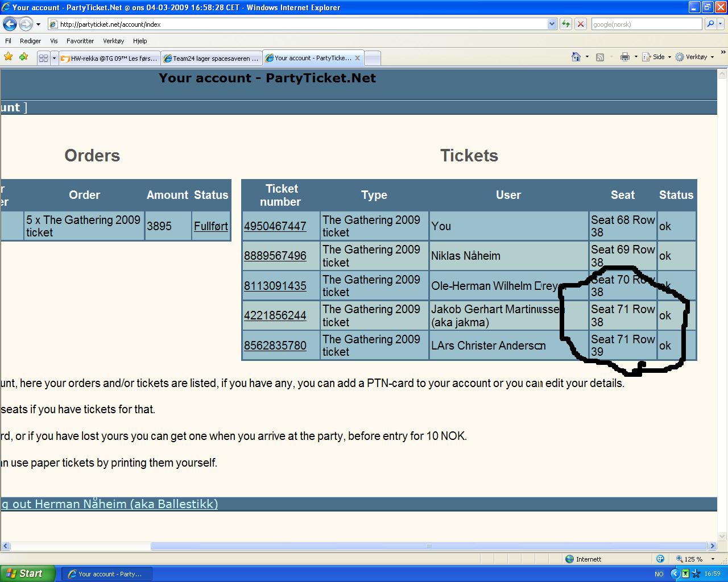Click the Add to Favorites icon
The height and width of the screenshot is (582, 728).
point(23,57)
